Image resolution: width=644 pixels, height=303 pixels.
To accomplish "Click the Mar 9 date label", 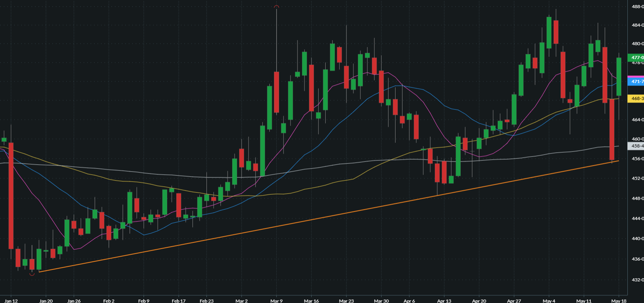I will pos(276,301).
